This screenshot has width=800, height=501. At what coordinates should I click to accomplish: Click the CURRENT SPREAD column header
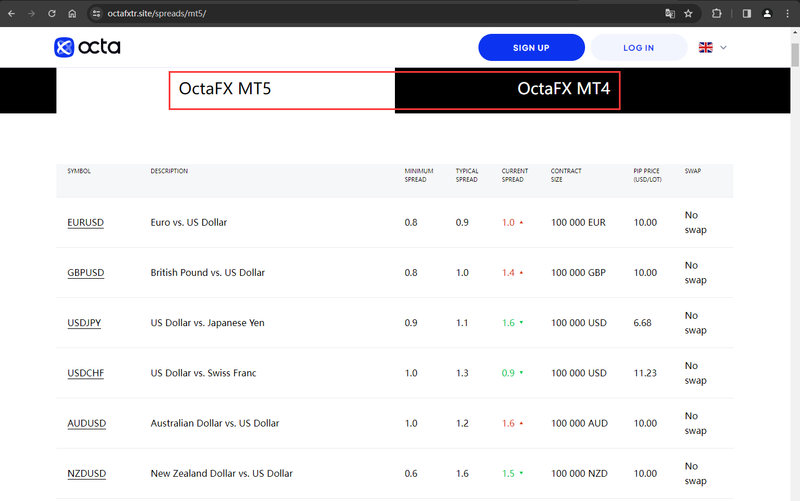(x=515, y=175)
